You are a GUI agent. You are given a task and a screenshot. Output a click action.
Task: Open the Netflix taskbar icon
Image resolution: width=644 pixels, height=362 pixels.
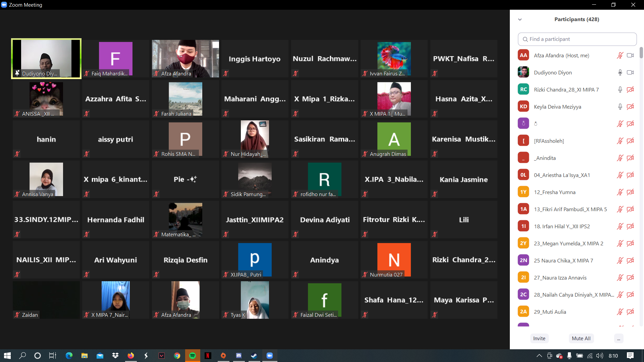[x=208, y=356]
